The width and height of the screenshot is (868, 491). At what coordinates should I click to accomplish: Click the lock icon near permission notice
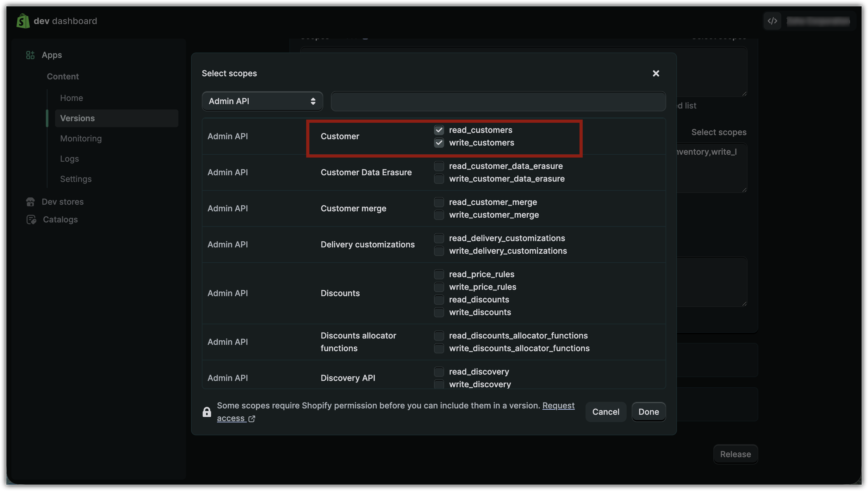tap(207, 412)
